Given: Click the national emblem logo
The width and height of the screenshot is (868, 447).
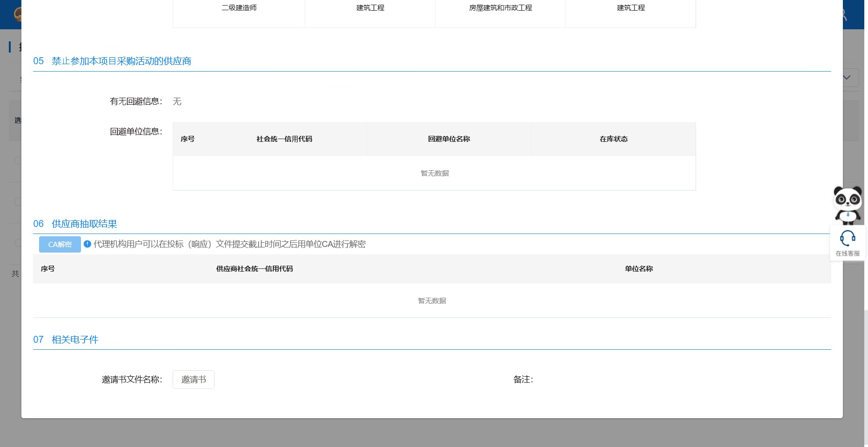Looking at the screenshot, I should [x=18, y=15].
